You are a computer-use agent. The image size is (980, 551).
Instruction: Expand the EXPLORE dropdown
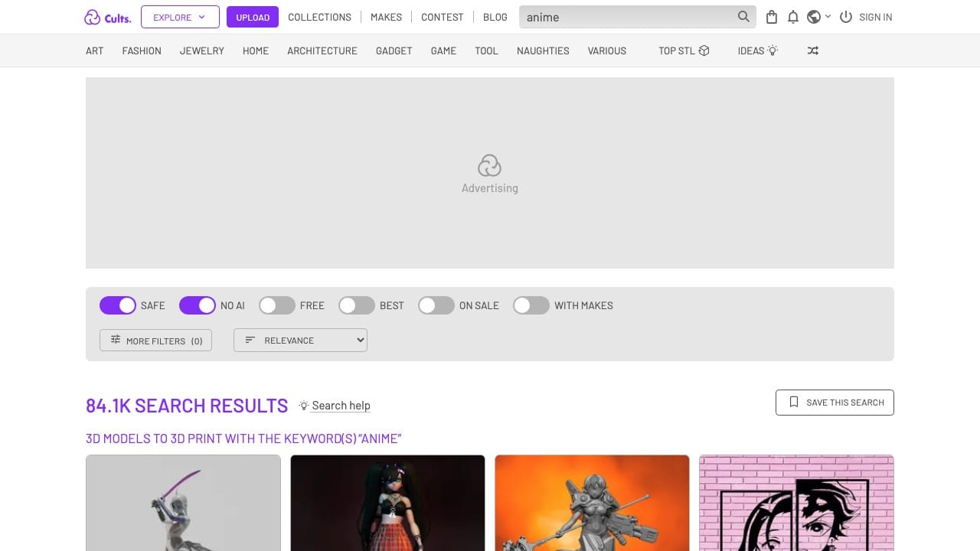pos(179,16)
